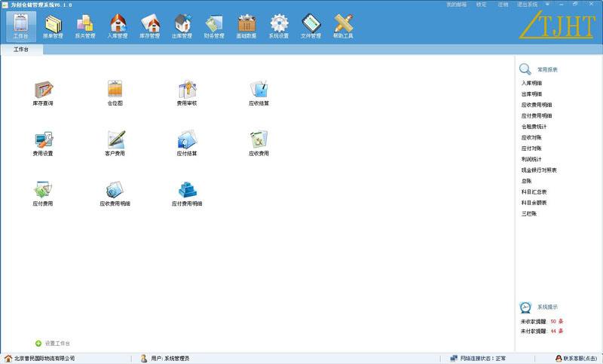
Task: Open 应付费用明细 in the reports list
Action: 537,116
